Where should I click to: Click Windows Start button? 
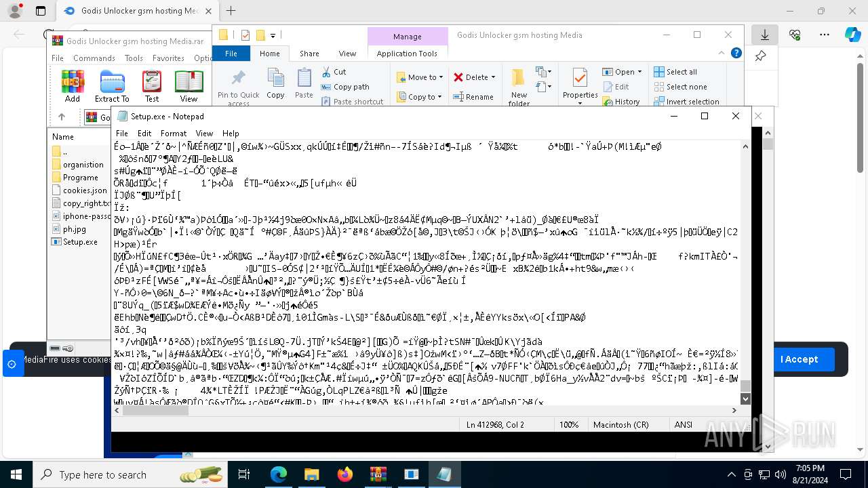(16, 474)
